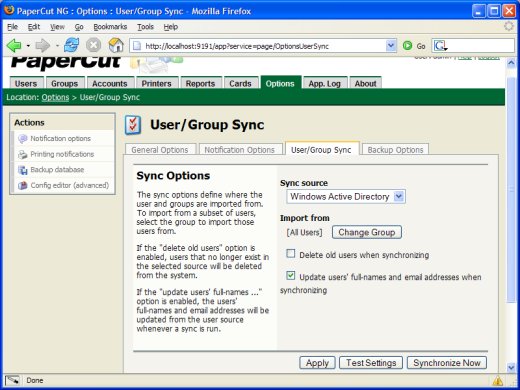
Task: Switch to the Groups tab
Action: tap(65, 83)
